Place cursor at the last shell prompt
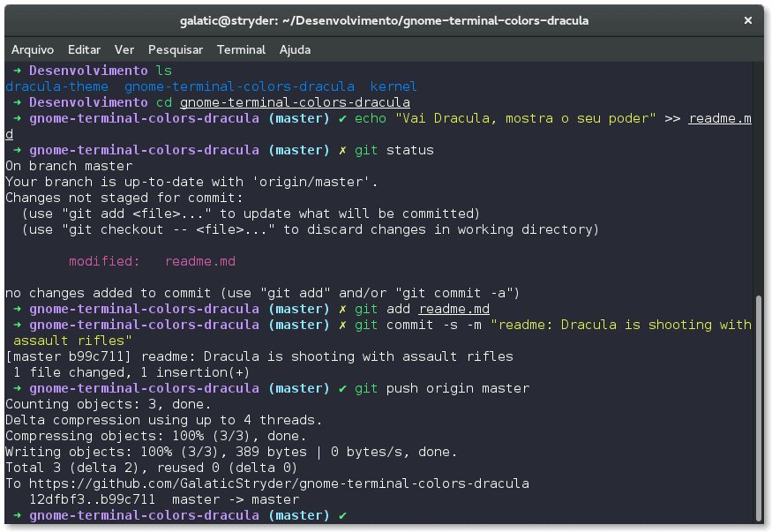772x532 pixels. pos(356,514)
